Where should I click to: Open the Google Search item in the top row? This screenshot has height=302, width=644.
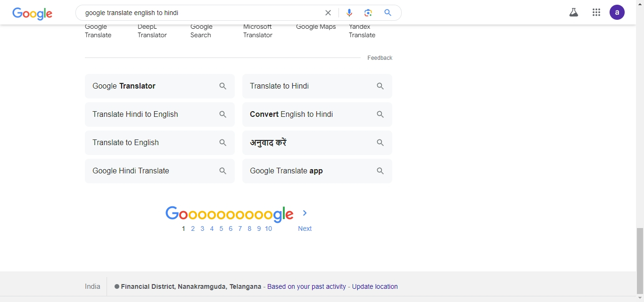coord(201,31)
